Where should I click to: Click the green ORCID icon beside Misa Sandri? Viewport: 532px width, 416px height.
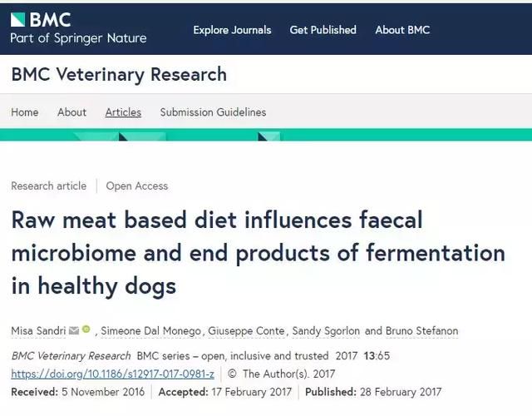tap(86, 329)
